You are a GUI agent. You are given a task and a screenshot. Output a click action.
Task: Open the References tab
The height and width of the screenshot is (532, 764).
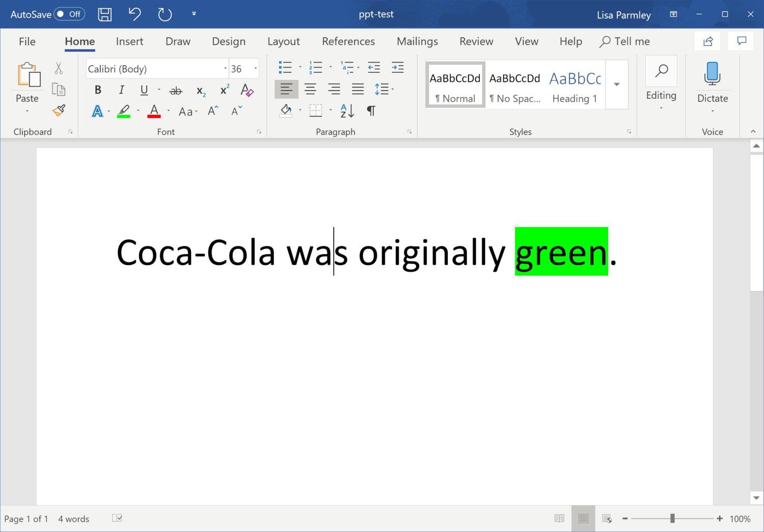click(348, 41)
